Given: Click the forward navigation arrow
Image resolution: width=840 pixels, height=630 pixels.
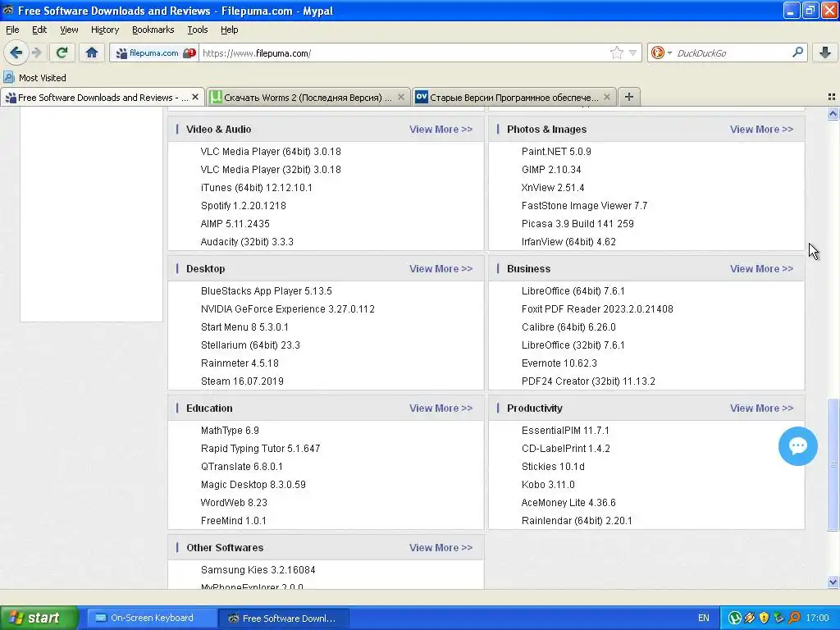Looking at the screenshot, I should 37,52.
